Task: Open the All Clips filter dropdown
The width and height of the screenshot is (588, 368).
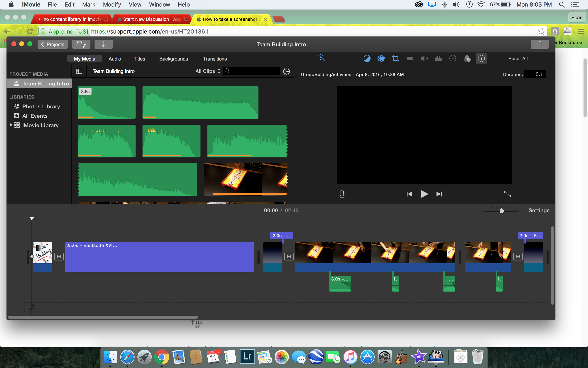Action: coord(208,71)
